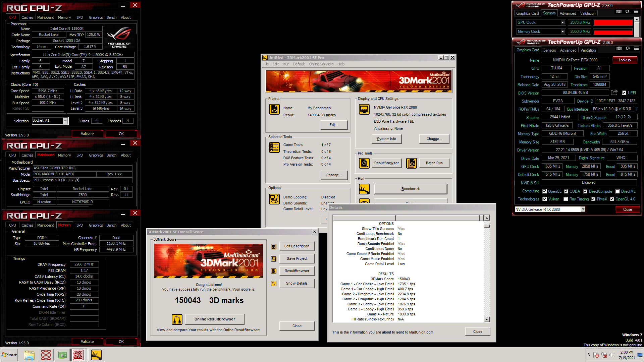
Task: Click refresh icon in GPU-Z Graphics Card window
Action: [628, 49]
